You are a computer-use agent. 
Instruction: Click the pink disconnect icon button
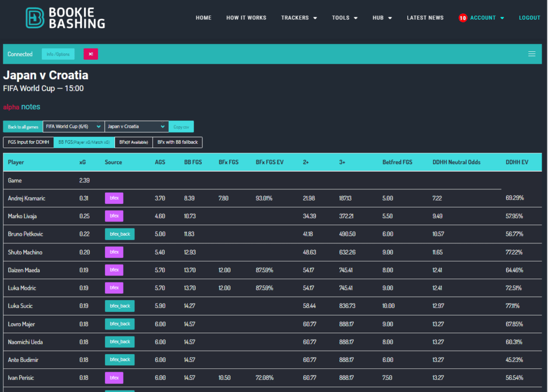click(90, 53)
